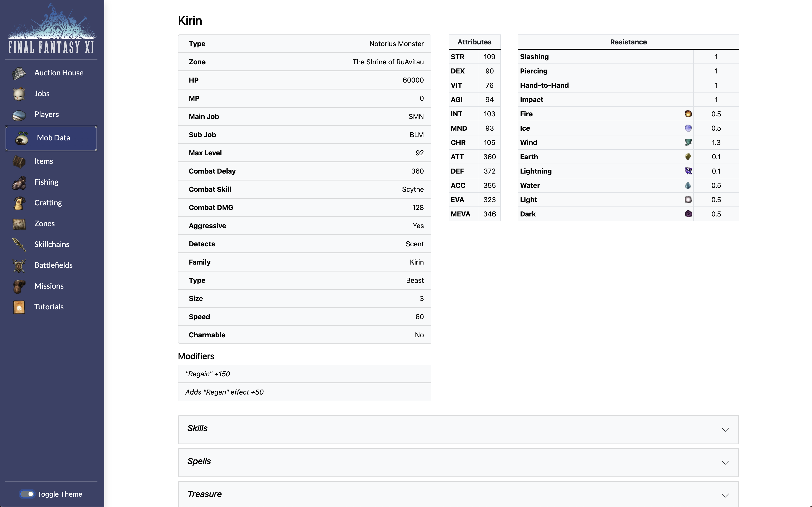Screen dimensions: 812x507
Task: Click the Battlefields crossed-weapons icon
Action: tap(19, 265)
